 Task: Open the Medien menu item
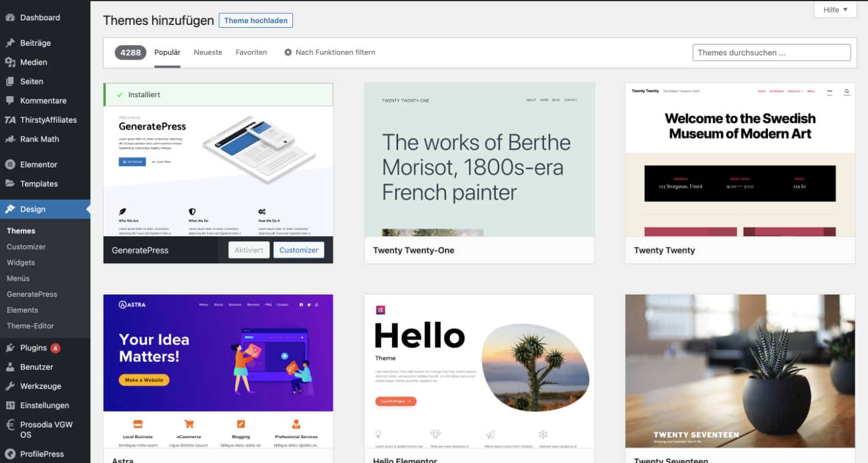(45, 62)
